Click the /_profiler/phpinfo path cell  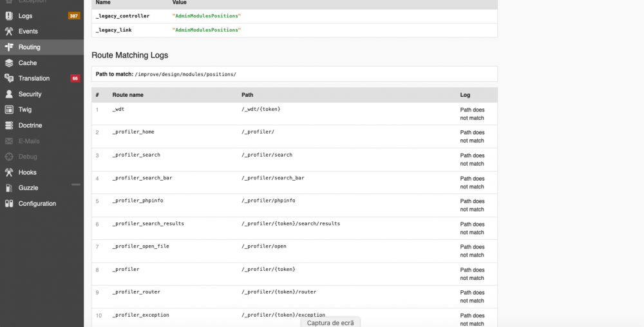(267, 201)
